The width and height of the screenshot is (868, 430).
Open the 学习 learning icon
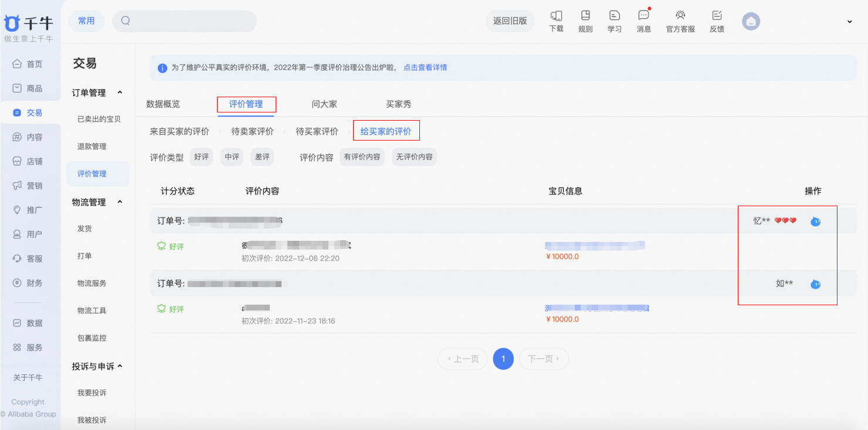(615, 16)
